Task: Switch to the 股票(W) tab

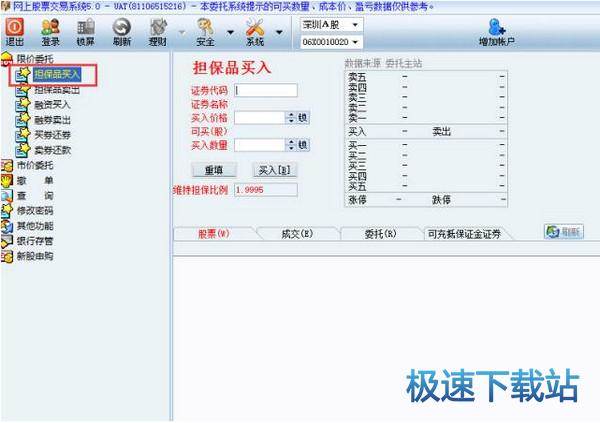Action: point(214,234)
